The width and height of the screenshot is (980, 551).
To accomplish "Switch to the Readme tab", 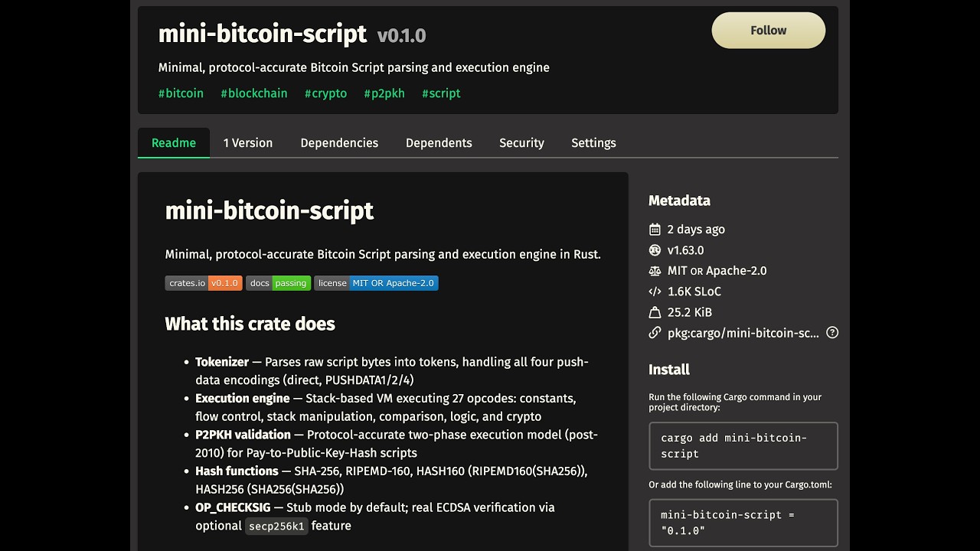I will point(174,143).
